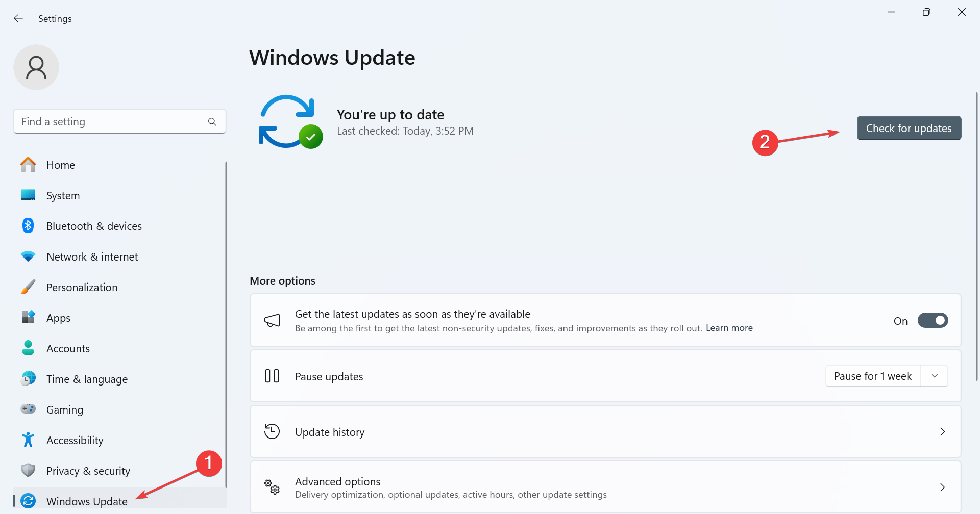Click the pause bars icon

[x=272, y=376]
